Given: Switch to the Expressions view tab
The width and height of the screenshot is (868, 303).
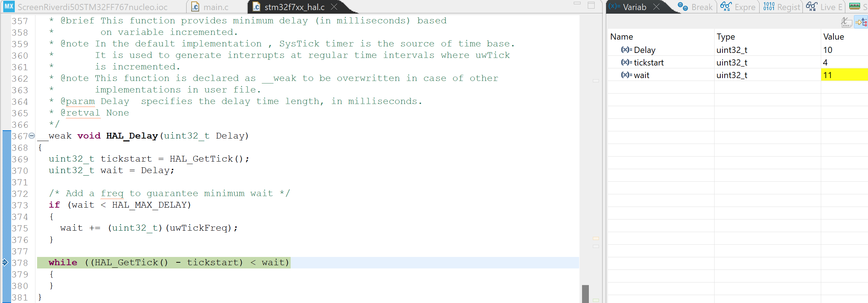Looking at the screenshot, I should coord(738,7).
